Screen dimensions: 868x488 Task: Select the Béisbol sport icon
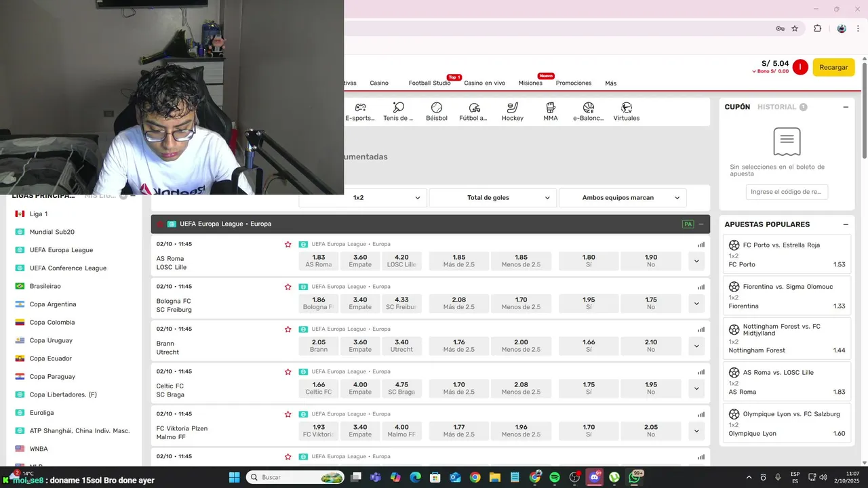[x=437, y=111]
